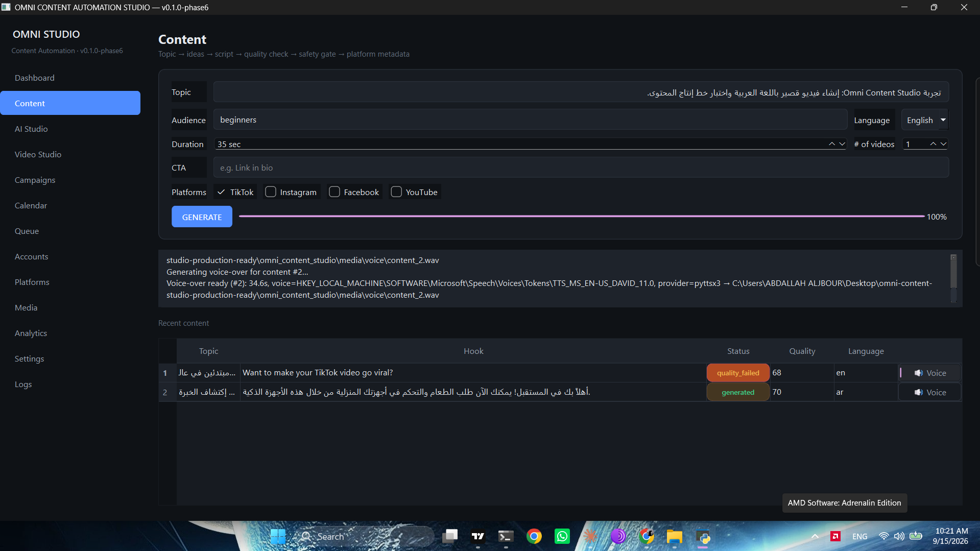Image resolution: width=980 pixels, height=551 pixels.
Task: View Logs from the sidebar
Action: pyautogui.click(x=70, y=384)
